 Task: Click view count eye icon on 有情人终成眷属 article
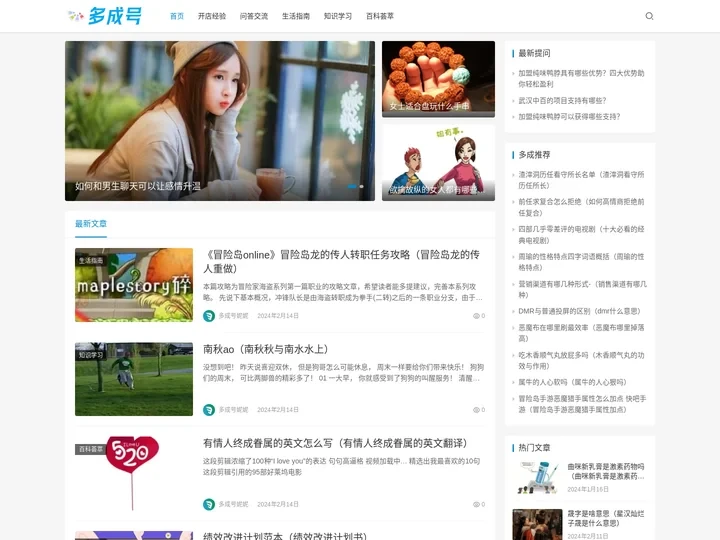[x=476, y=504]
